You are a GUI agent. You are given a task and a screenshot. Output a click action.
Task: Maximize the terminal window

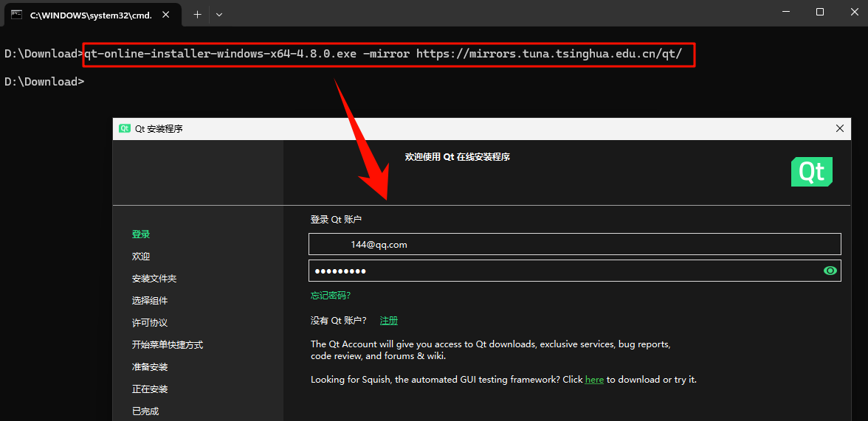coord(821,13)
